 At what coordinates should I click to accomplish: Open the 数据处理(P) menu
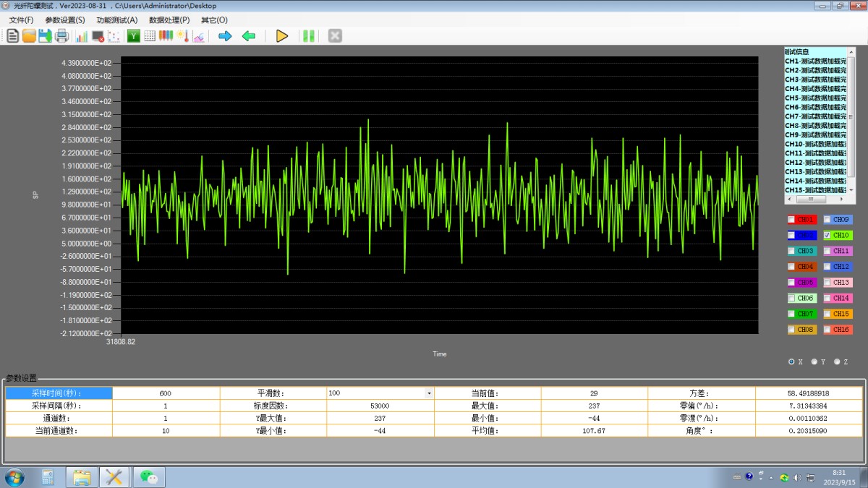pyautogui.click(x=169, y=20)
